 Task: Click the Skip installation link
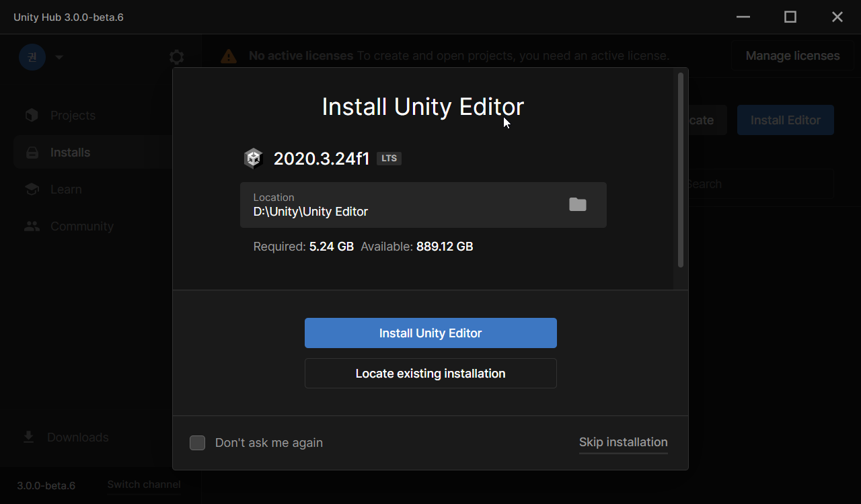[x=624, y=442]
